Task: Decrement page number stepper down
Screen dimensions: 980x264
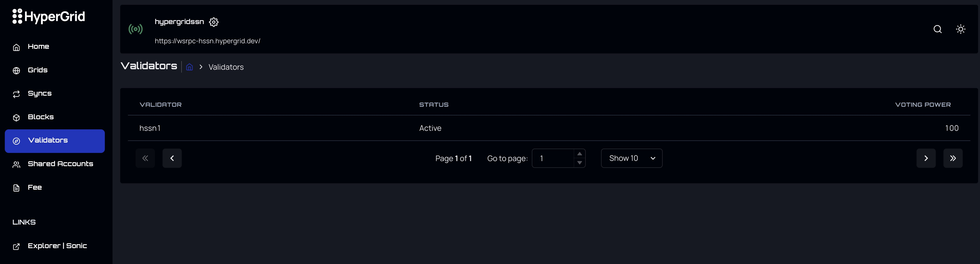Action: pyautogui.click(x=579, y=163)
